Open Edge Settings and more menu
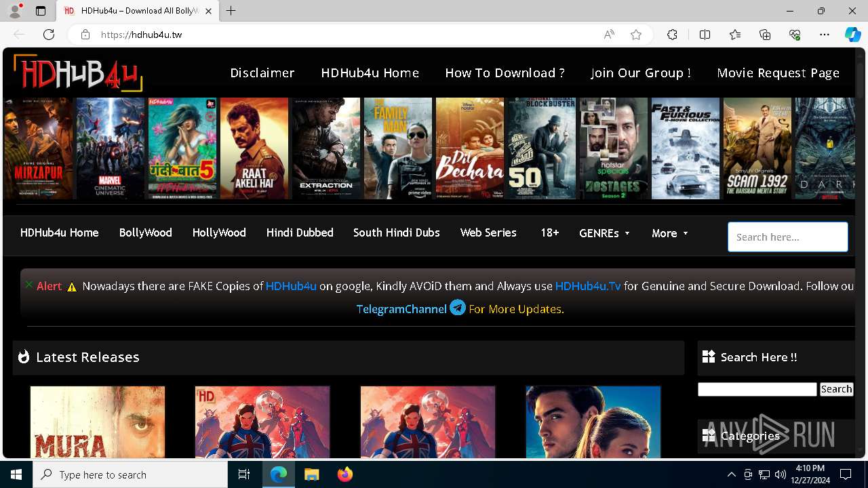The image size is (868, 488). pyautogui.click(x=825, y=35)
